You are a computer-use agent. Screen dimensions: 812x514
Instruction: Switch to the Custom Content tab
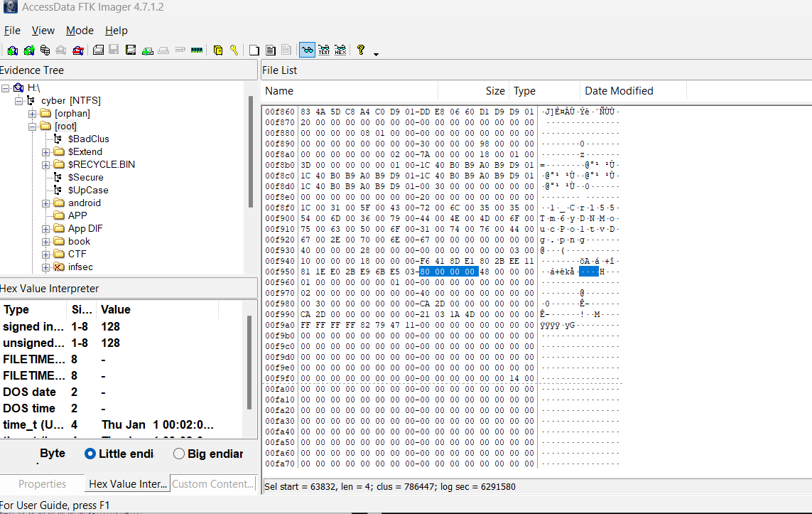pyautogui.click(x=213, y=484)
